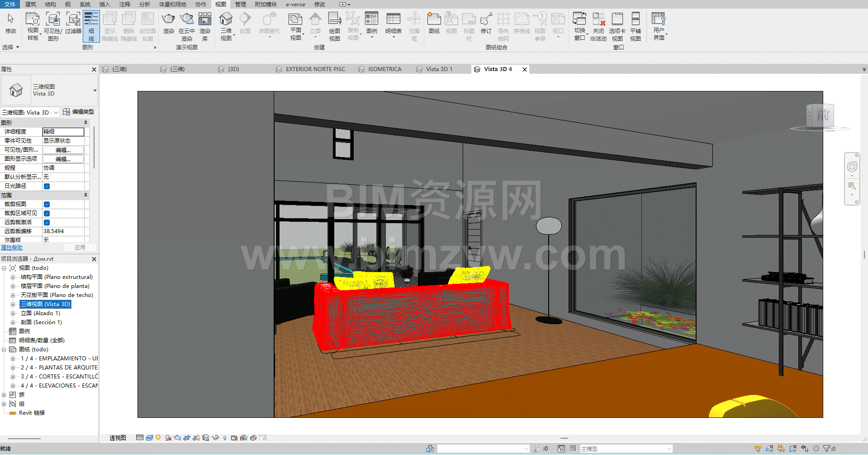Click 在云中渲染 render in cloud
This screenshot has width=868, height=455.
[x=187, y=26]
